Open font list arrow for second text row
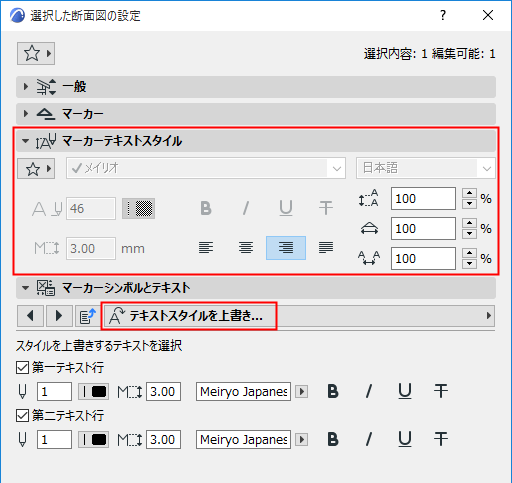Image resolution: width=512 pixels, height=483 pixels. [x=302, y=440]
